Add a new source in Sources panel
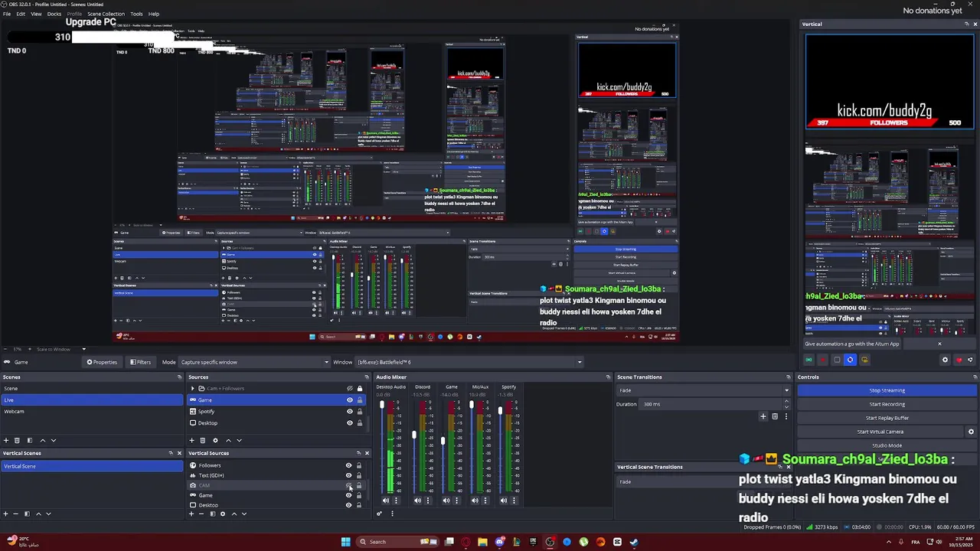The height and width of the screenshot is (551, 980). [x=191, y=440]
